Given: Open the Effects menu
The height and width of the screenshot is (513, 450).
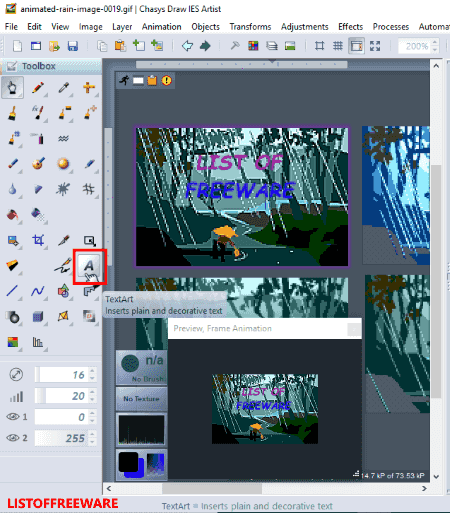Looking at the screenshot, I should (350, 27).
